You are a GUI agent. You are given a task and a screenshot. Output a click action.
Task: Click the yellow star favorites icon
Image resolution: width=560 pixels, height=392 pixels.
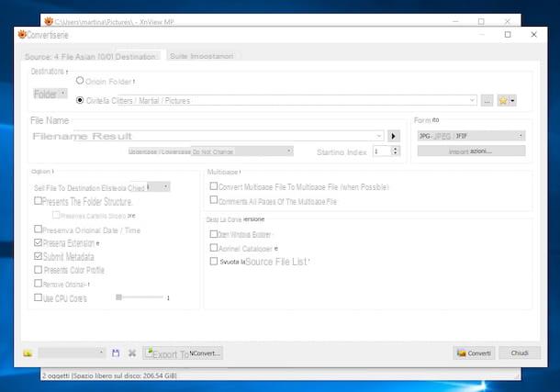pos(503,101)
